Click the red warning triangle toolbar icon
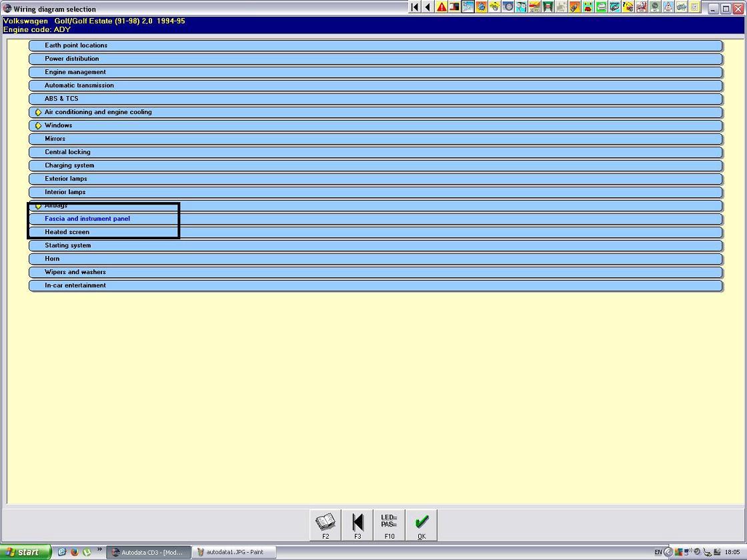The image size is (747, 560). click(442, 7)
